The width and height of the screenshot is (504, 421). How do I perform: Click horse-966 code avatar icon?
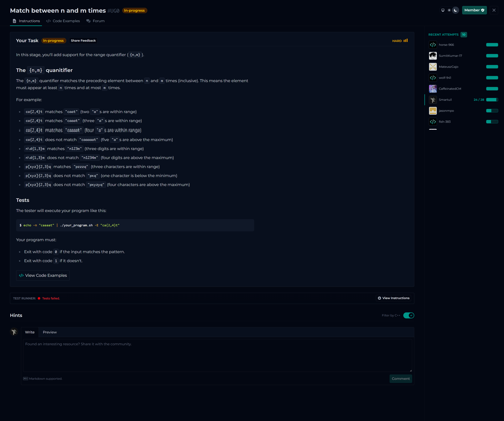coord(433,45)
